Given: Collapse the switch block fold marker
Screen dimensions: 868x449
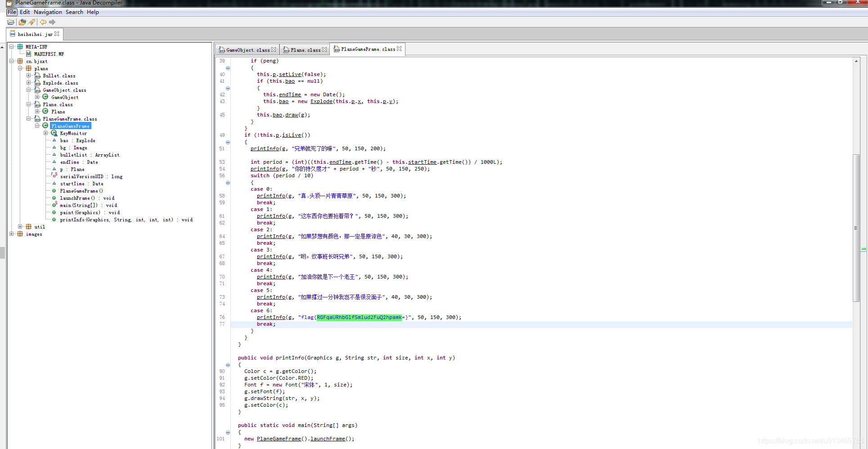Looking at the screenshot, I should (x=228, y=183).
